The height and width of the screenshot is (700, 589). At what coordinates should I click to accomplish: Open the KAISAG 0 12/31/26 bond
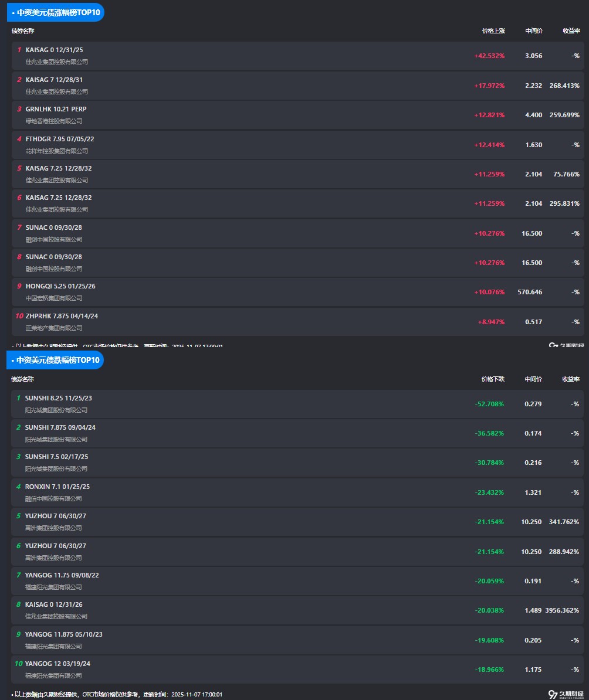pos(54,604)
